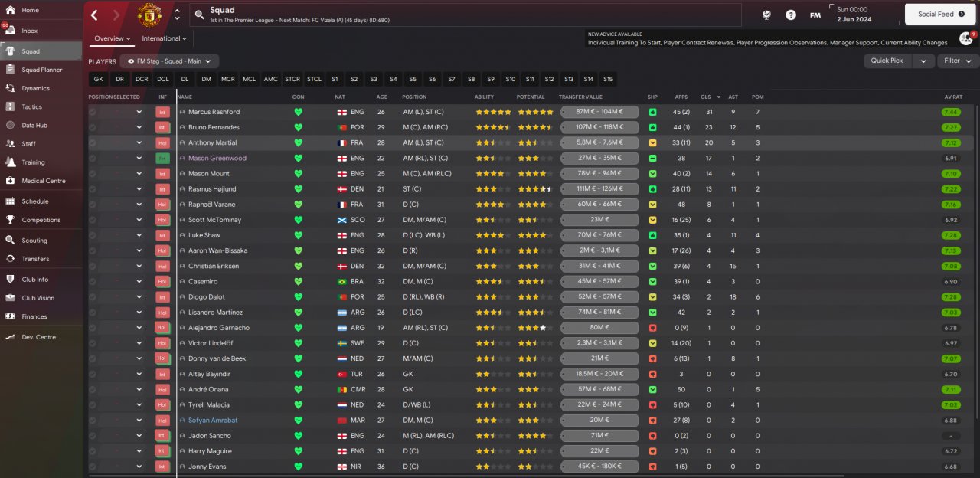
Task: Open the Quick Pick dropdown arrow
Action: [923, 61]
